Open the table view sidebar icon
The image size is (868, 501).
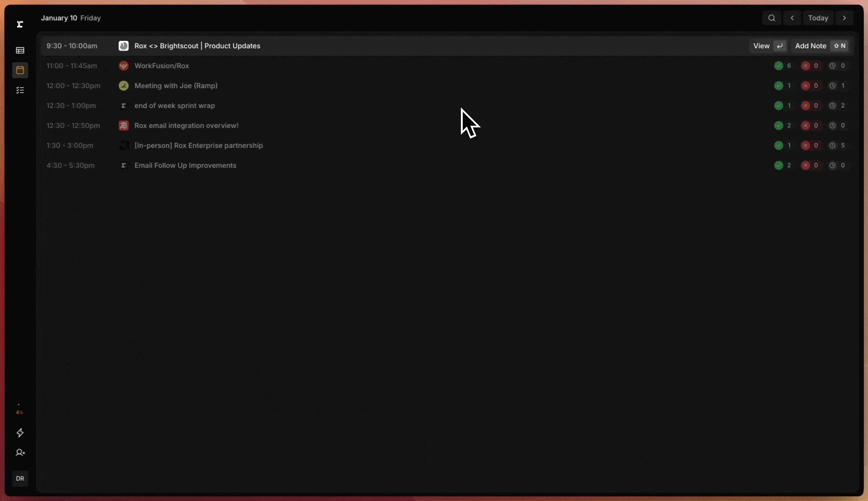point(20,50)
